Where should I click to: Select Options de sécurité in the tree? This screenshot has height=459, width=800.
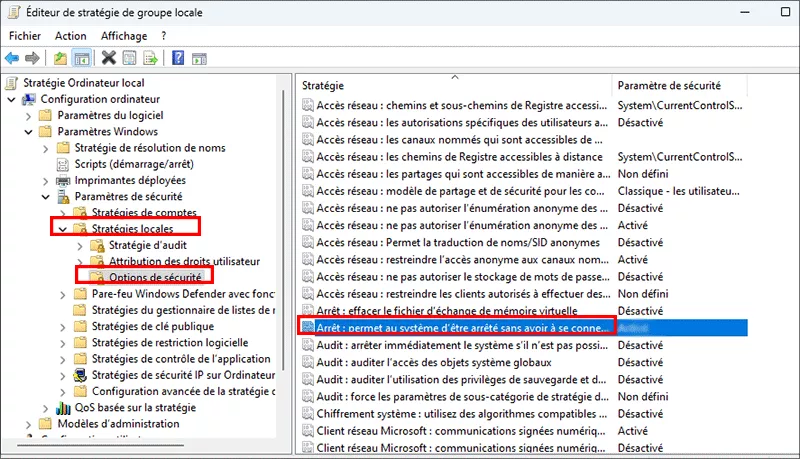(x=155, y=277)
